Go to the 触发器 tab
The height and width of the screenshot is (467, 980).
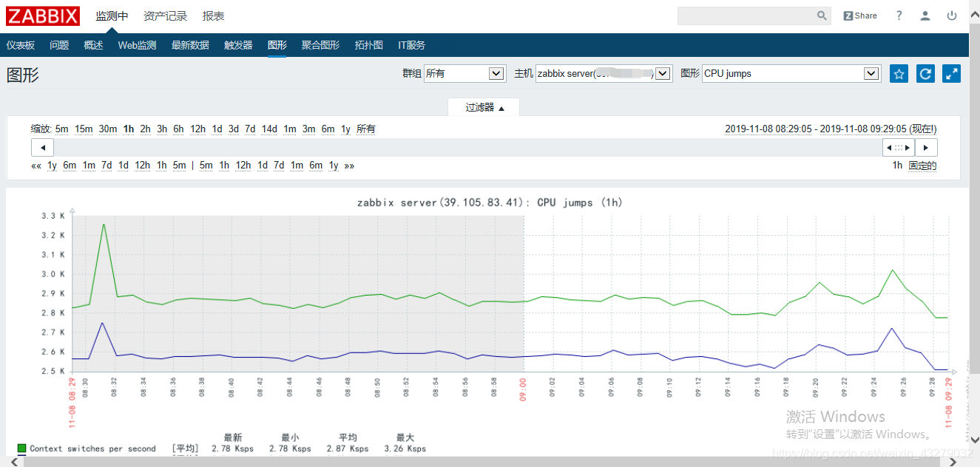point(238,45)
